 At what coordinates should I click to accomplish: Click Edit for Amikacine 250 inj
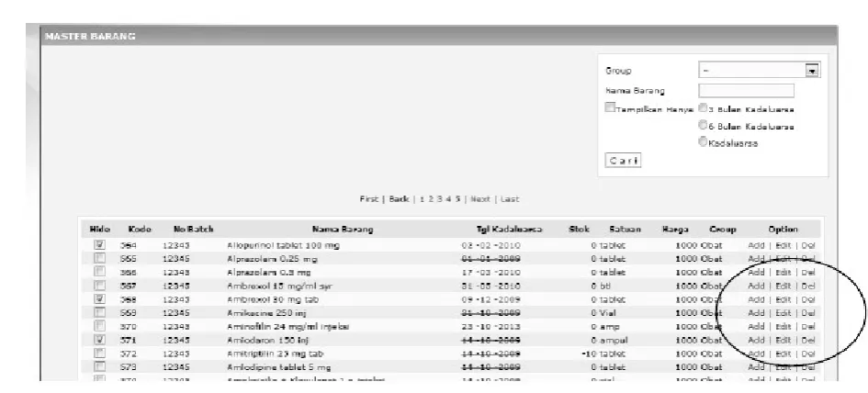783,313
